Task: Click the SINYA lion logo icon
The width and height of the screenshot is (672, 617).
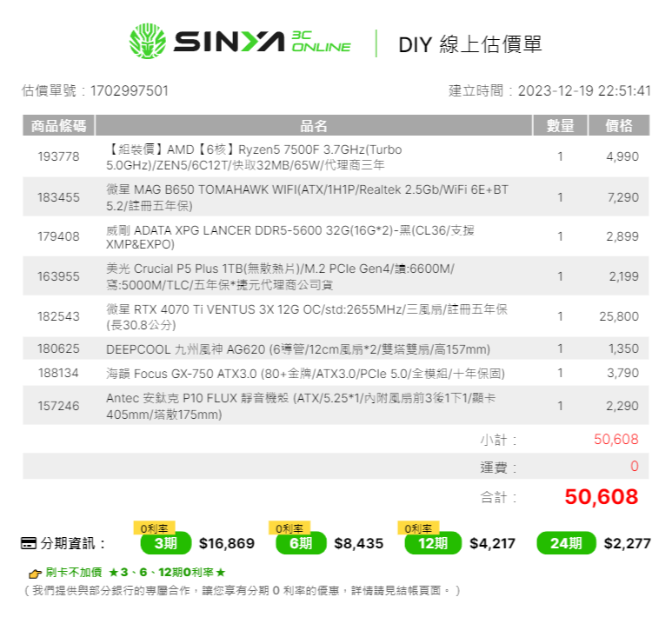Action: click(148, 41)
